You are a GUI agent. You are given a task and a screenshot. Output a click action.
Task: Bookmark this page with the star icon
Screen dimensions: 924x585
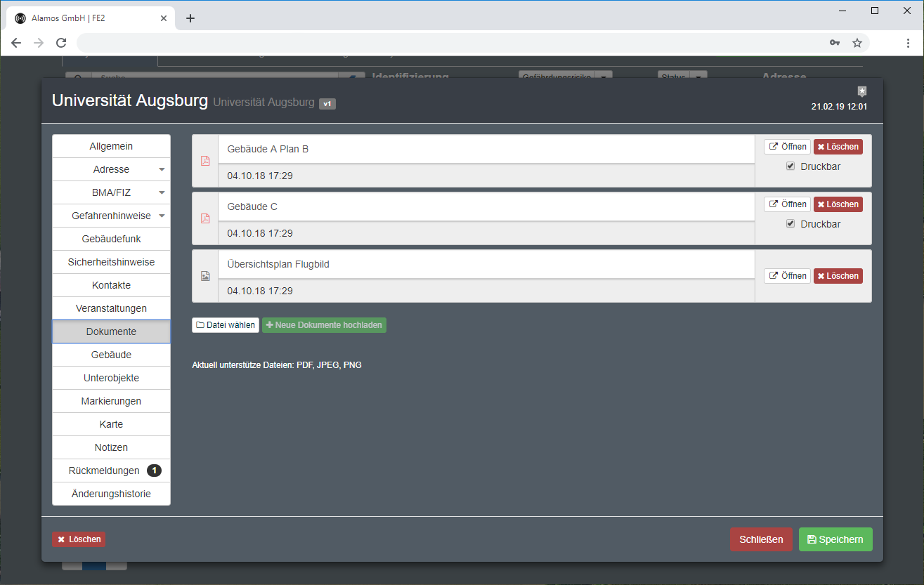click(857, 43)
